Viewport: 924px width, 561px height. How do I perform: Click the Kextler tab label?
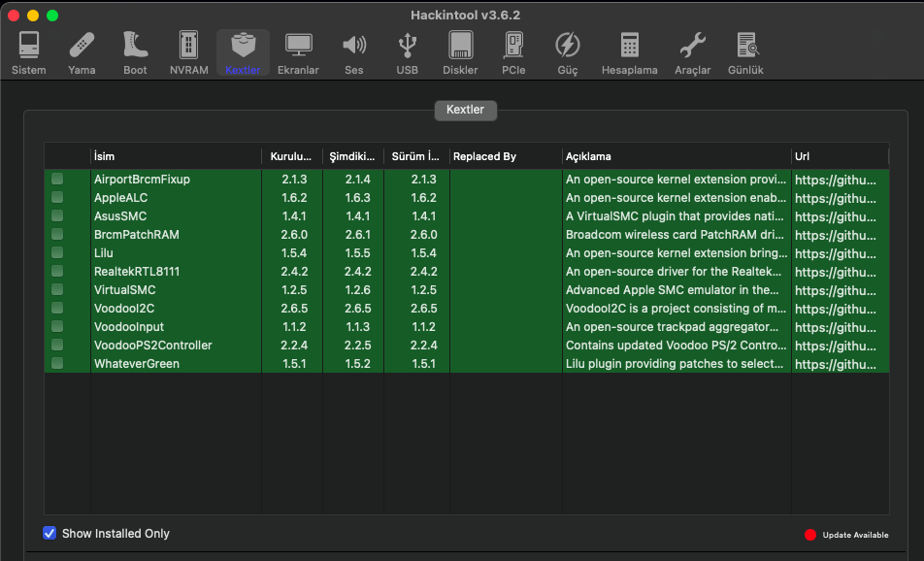coord(465,110)
